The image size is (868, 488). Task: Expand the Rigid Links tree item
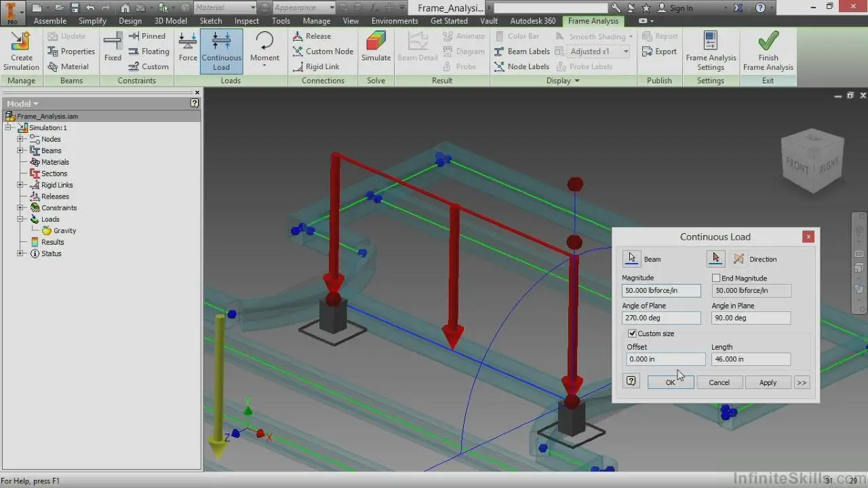pos(20,185)
